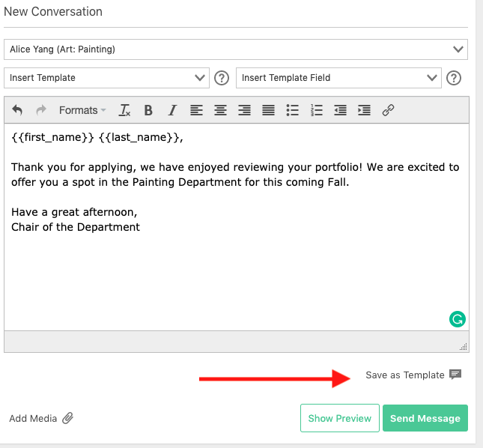
Task: Click the redo arrow icon
Action: click(41, 110)
